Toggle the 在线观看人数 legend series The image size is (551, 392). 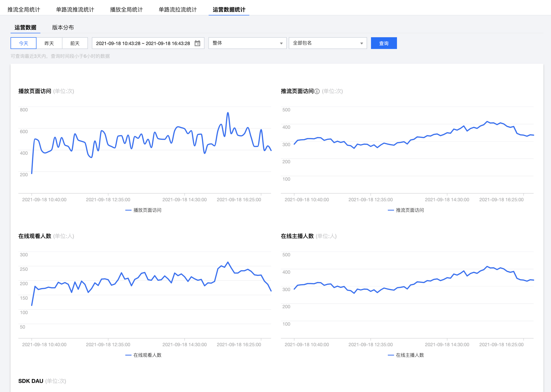tap(143, 355)
